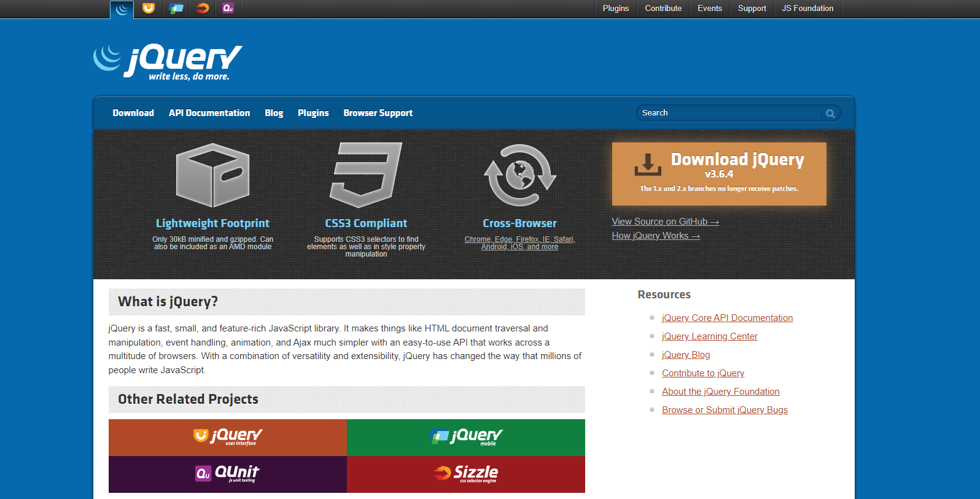Image resolution: width=980 pixels, height=499 pixels.
Task: Open the Lightweight Footprint heading link
Action: 212,223
